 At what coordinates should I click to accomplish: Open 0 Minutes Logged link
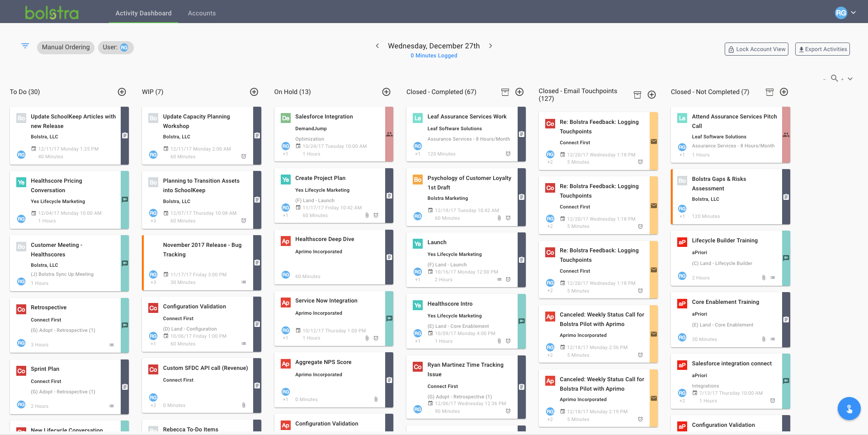point(434,56)
